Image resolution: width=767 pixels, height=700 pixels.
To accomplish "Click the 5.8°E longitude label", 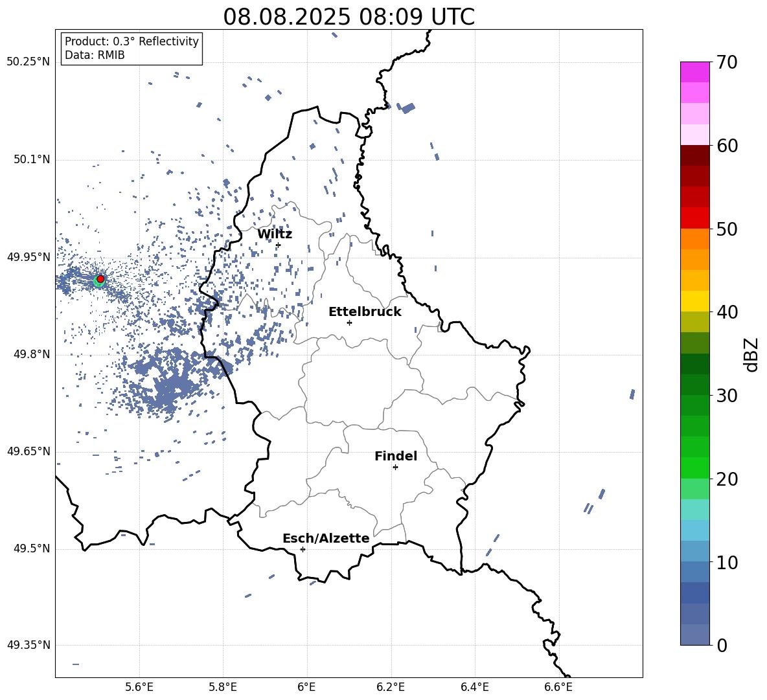I will 223,687.
